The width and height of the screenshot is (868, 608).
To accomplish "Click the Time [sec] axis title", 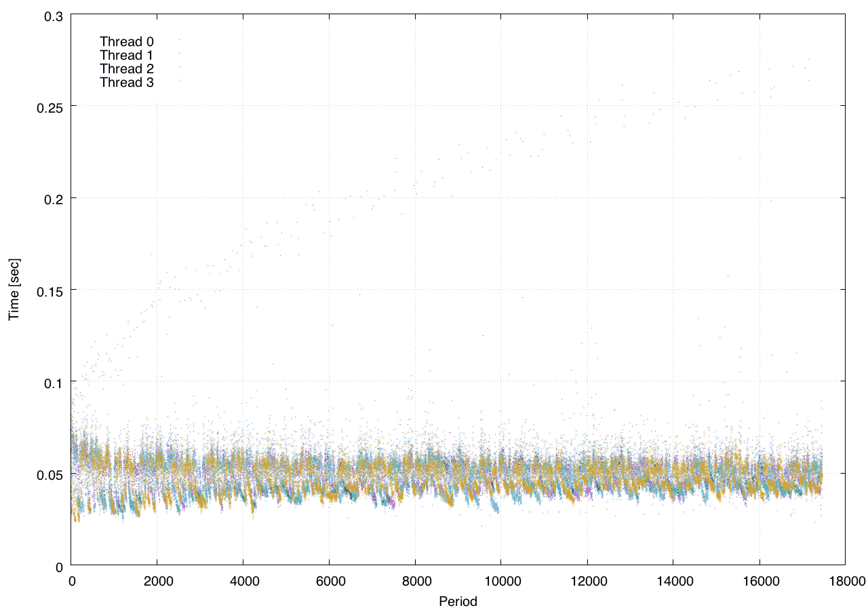I will click(14, 290).
